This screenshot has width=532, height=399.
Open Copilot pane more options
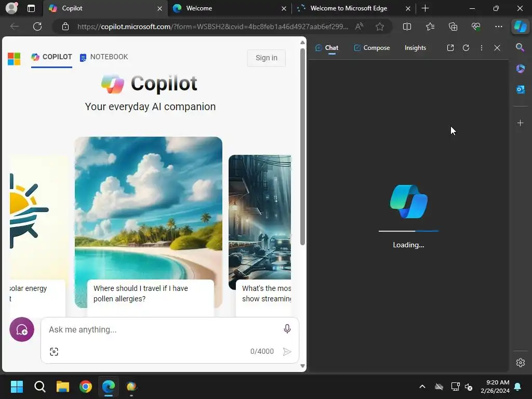tap(482, 48)
